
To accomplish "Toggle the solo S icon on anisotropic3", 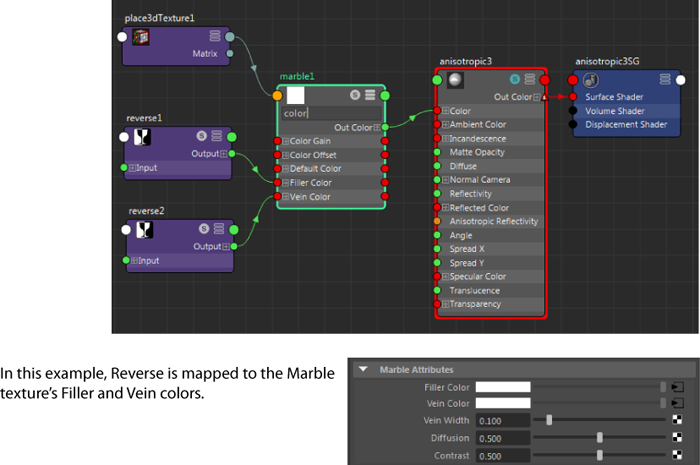I will click(x=515, y=79).
